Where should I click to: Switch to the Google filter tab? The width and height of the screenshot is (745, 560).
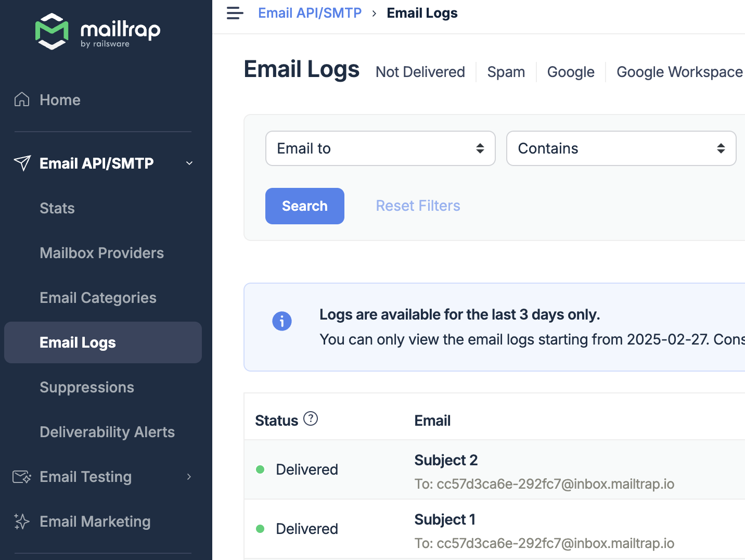point(571,72)
